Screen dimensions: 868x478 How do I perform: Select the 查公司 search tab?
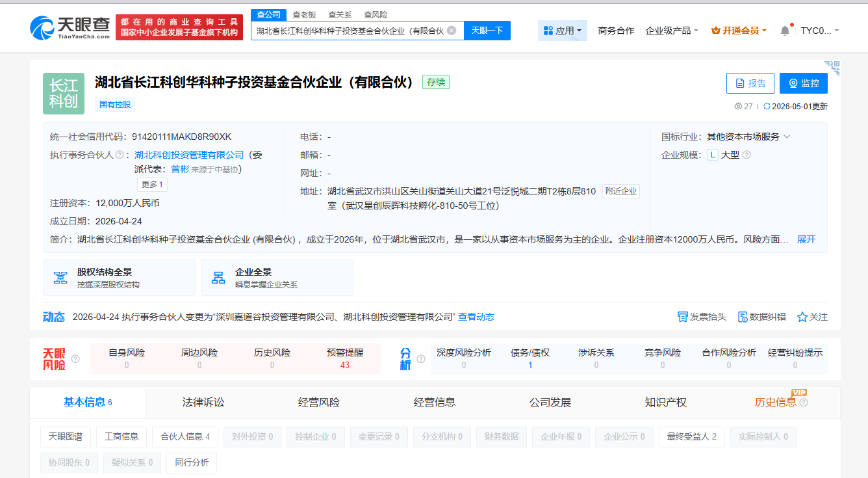(268, 14)
